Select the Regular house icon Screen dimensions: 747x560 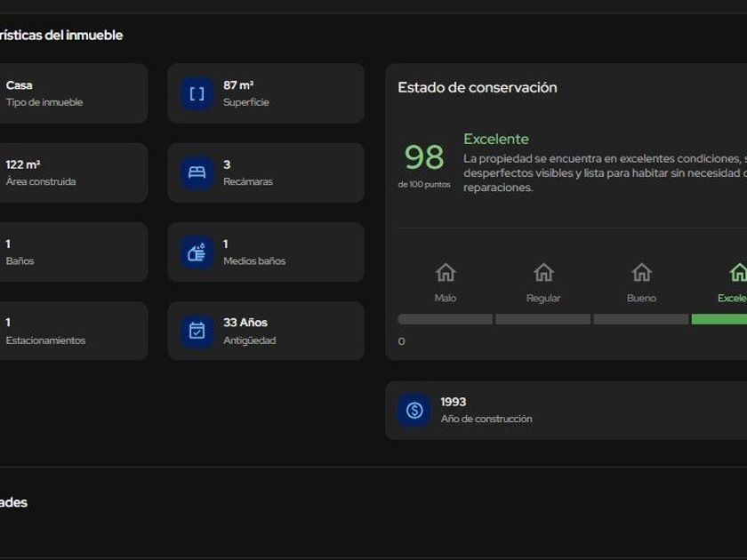pyautogui.click(x=543, y=273)
